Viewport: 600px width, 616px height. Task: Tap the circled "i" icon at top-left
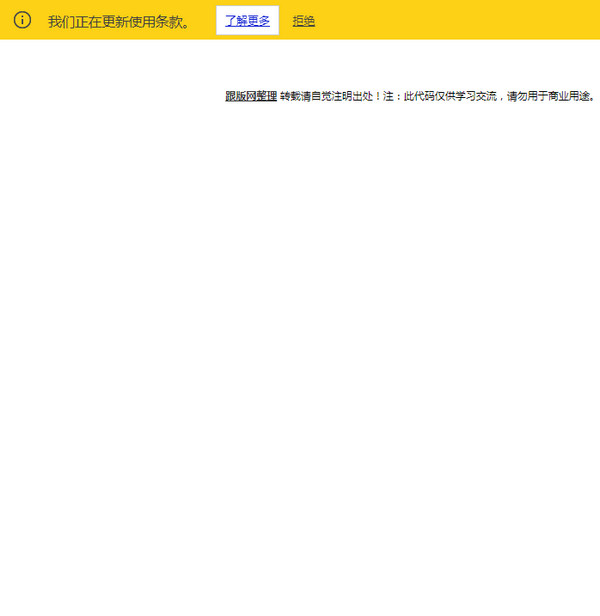tap(22, 20)
